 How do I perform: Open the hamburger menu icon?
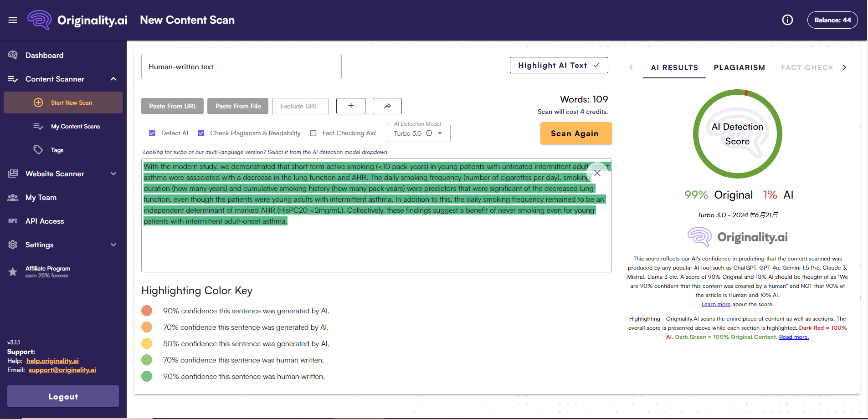coord(13,20)
